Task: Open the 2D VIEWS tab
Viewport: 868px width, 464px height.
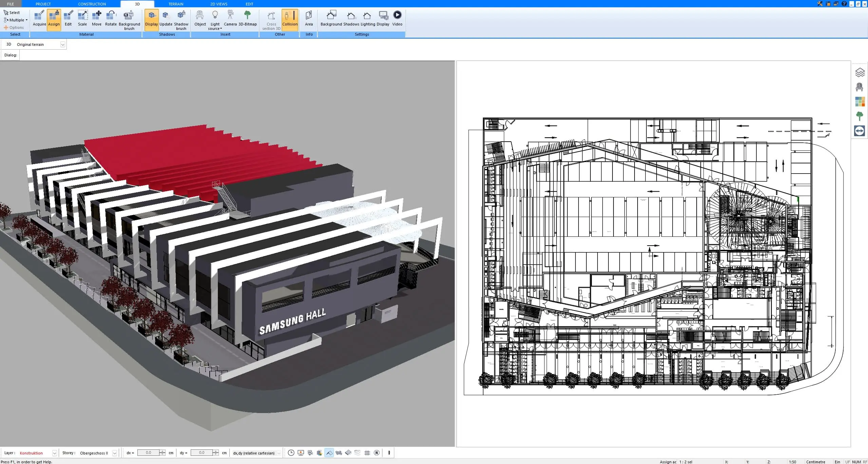Action: (x=219, y=4)
